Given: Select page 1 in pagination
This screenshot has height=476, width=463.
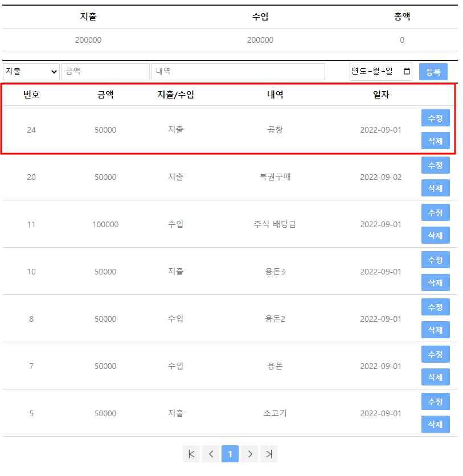Looking at the screenshot, I should tap(230, 454).
